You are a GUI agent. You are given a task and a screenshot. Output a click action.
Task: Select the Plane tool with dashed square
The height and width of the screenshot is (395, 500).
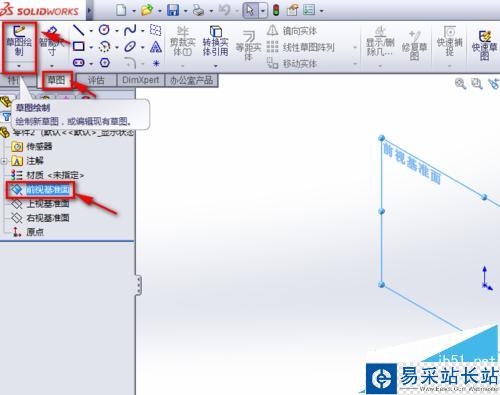(155, 30)
